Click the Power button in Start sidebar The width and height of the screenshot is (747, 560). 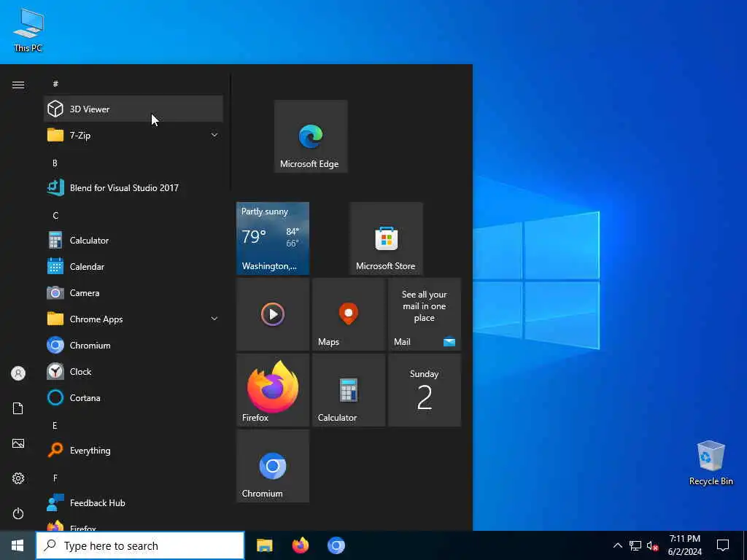click(18, 513)
